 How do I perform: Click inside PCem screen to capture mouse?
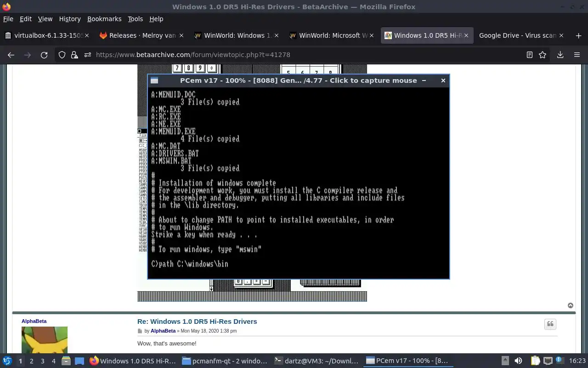299,183
